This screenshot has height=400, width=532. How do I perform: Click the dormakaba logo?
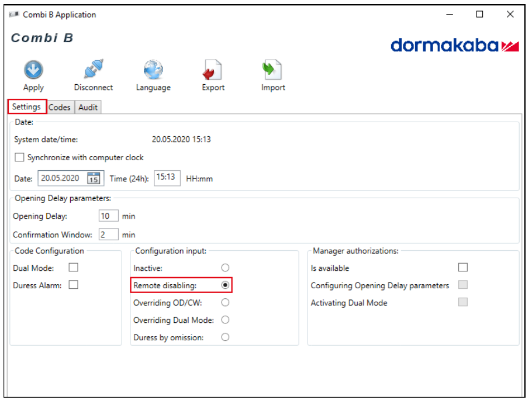click(454, 45)
